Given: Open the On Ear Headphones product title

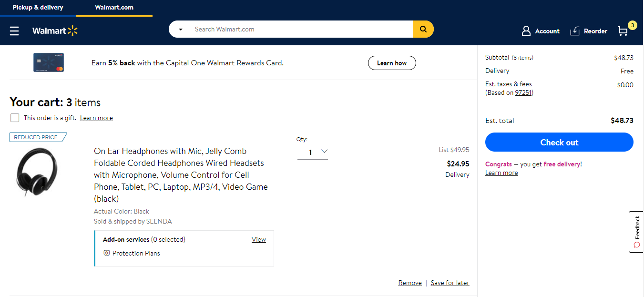Looking at the screenshot, I should (181, 175).
